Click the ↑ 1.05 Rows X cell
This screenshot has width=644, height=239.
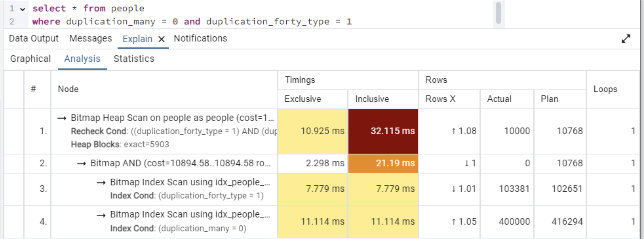point(450,222)
